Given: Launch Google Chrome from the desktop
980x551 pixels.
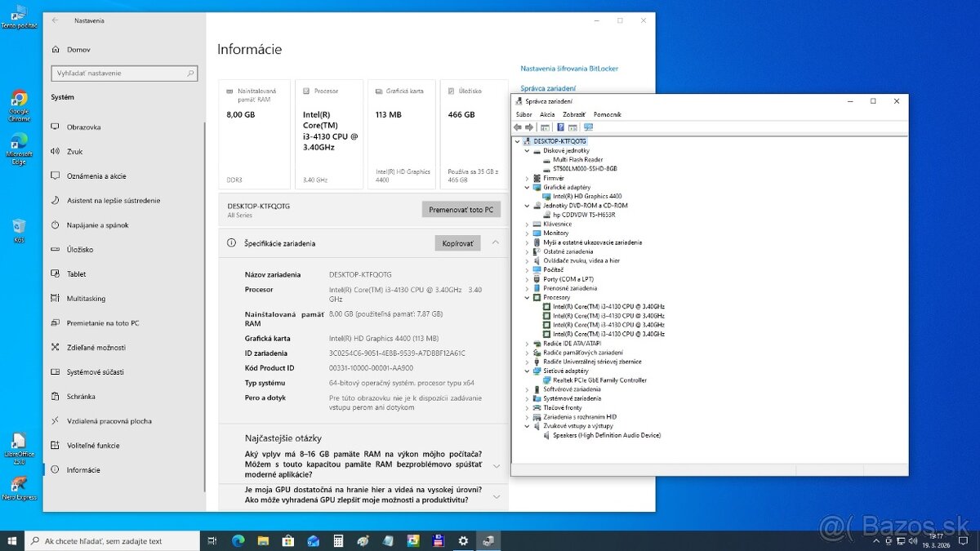Looking at the screenshot, I should 19,100.
